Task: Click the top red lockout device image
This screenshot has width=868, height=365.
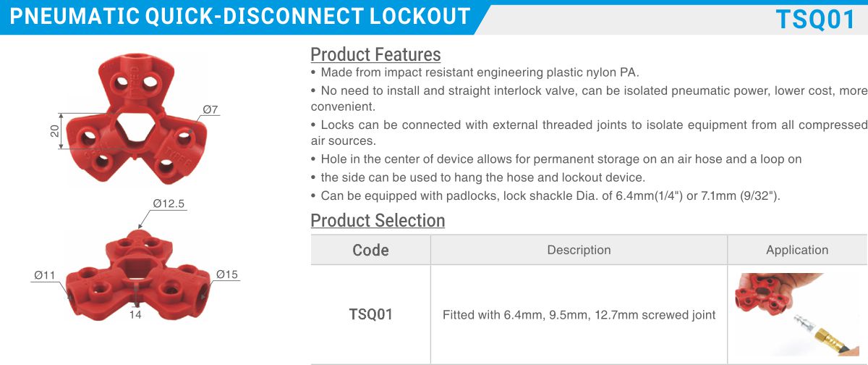Action: (137, 116)
